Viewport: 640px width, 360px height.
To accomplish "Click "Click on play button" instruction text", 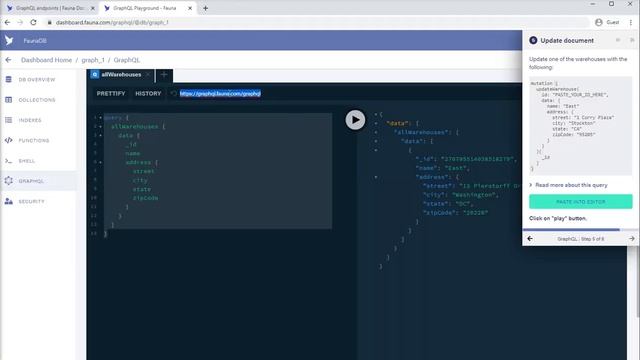I will click(x=558, y=218).
